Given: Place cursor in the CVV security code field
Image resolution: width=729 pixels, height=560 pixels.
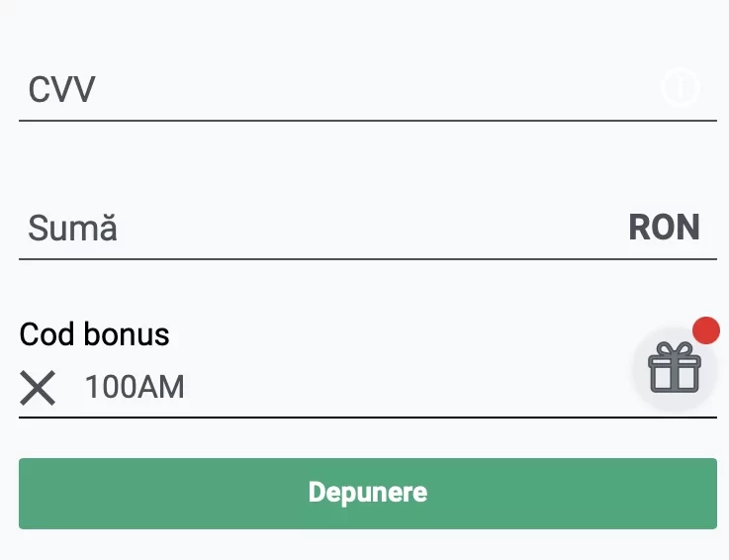Looking at the screenshot, I should [x=368, y=89].
